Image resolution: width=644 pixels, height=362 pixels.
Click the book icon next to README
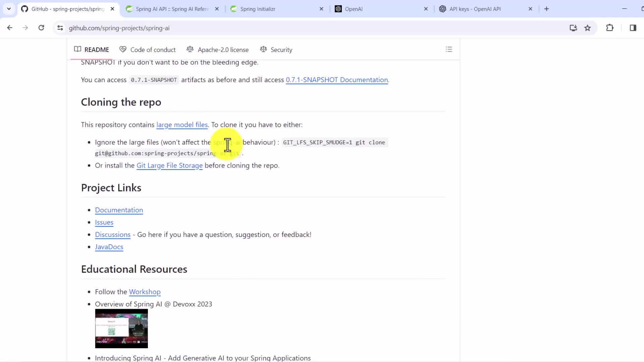coord(77,49)
